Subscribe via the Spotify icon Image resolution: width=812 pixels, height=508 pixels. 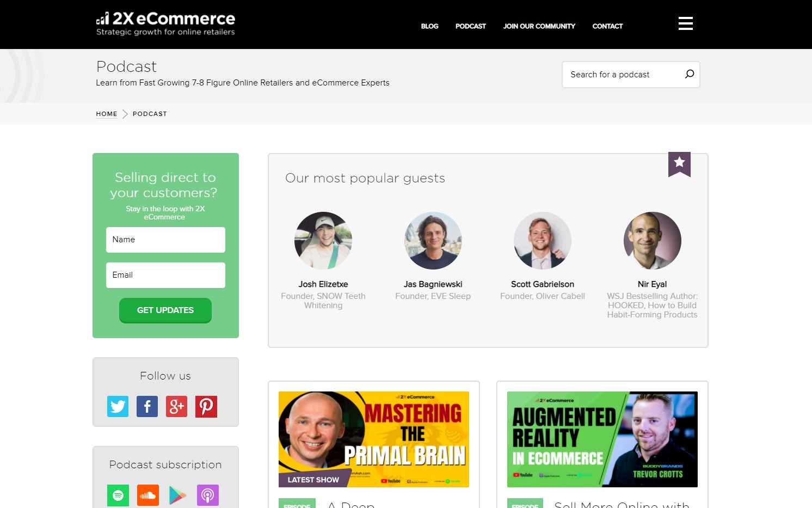[x=118, y=495]
